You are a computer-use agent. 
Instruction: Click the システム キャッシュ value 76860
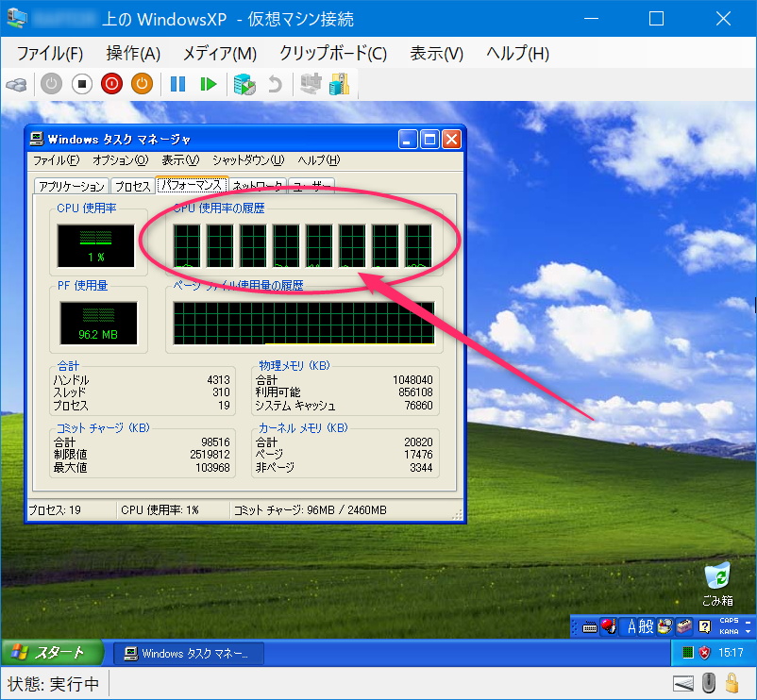[418, 406]
